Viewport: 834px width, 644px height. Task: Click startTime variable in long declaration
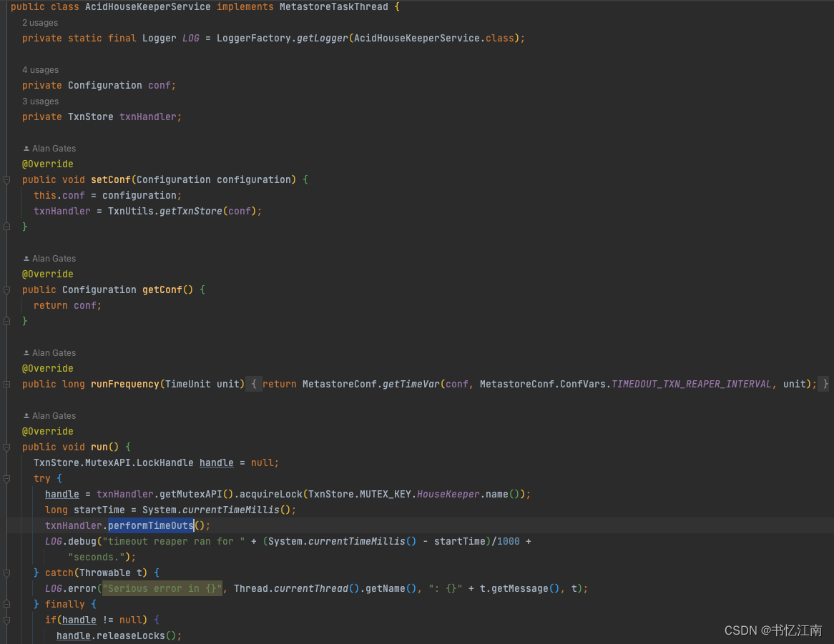pyautogui.click(x=99, y=510)
